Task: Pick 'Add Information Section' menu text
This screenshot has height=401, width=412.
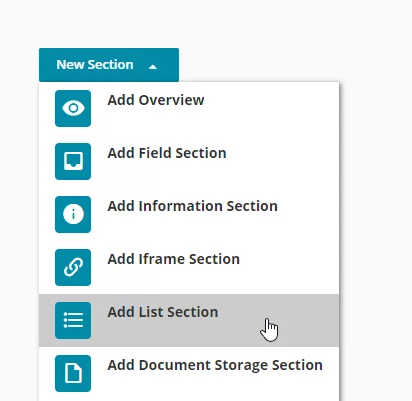Action: click(x=192, y=206)
